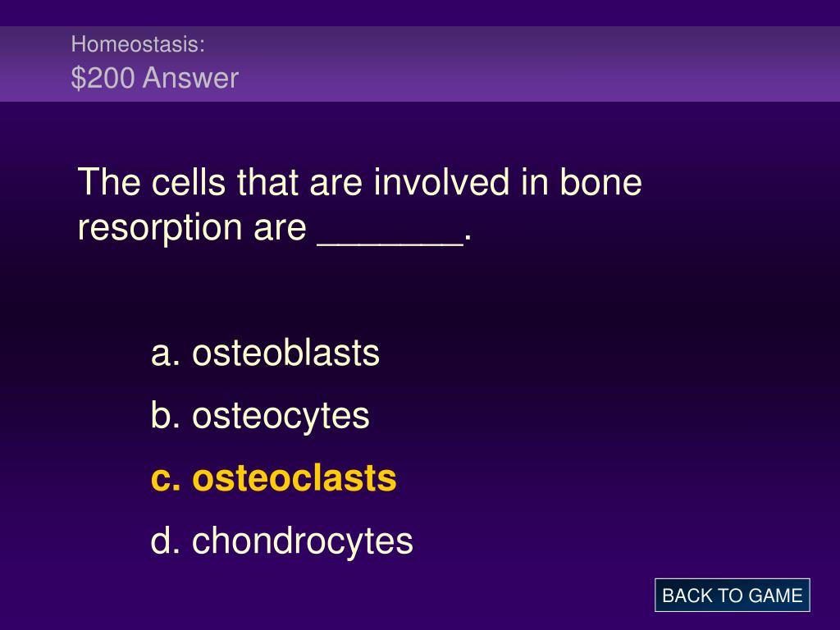Click the word involved in the question
840x630 pixels.
point(441,181)
